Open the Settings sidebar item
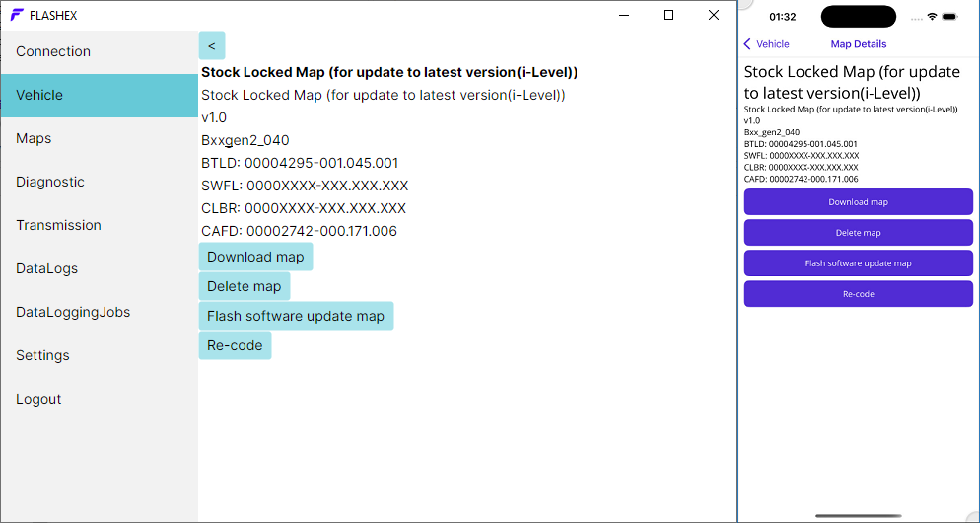980x523 pixels. click(42, 355)
